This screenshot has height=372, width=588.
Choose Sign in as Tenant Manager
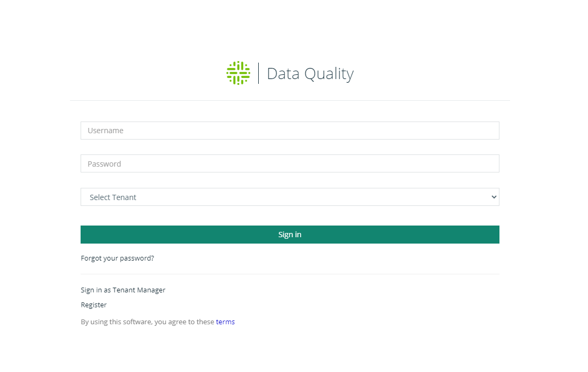point(123,290)
